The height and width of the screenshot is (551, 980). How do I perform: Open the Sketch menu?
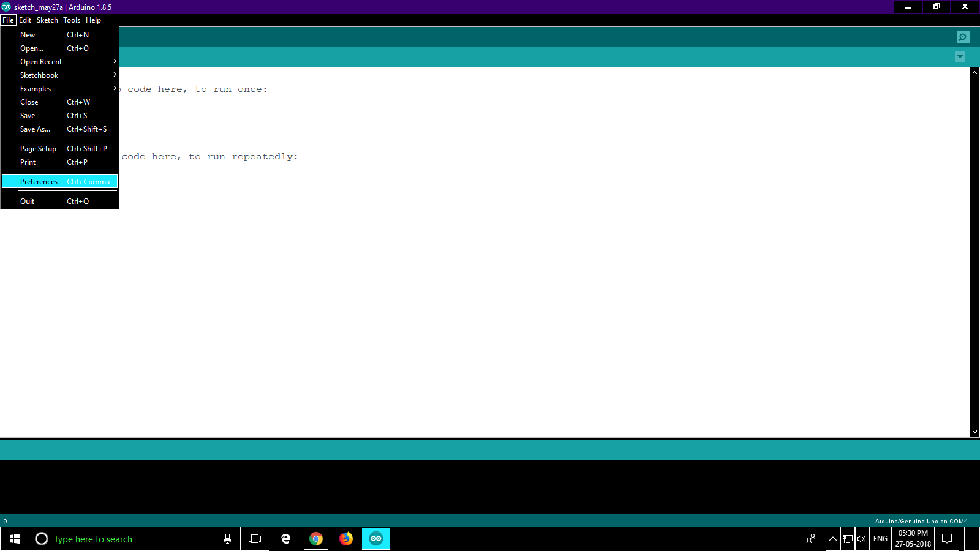(x=47, y=20)
